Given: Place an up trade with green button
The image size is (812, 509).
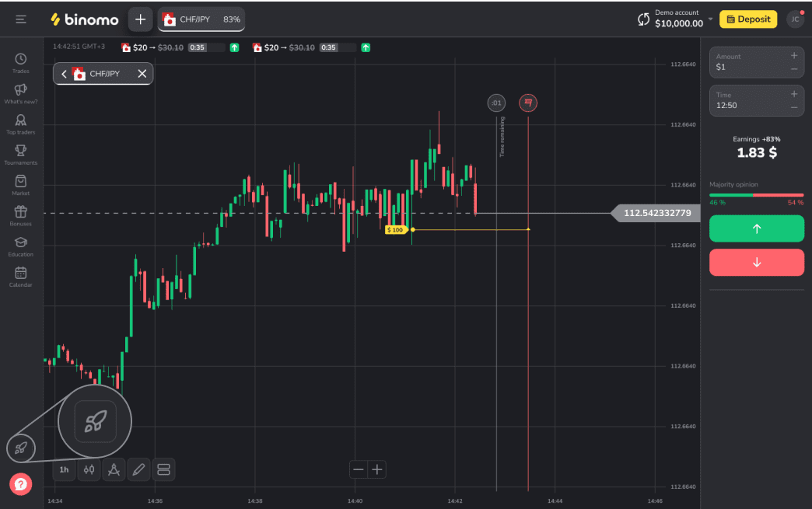Looking at the screenshot, I should (x=756, y=228).
